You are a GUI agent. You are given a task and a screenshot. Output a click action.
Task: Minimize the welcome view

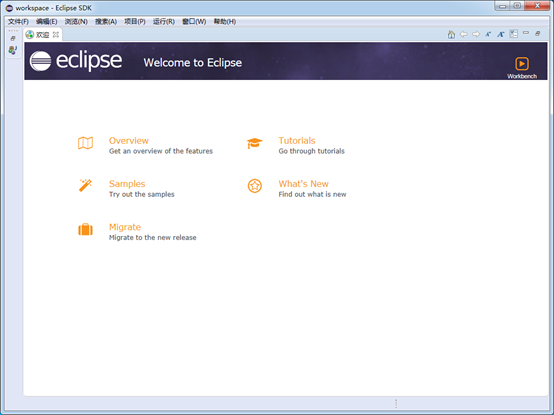(x=526, y=33)
